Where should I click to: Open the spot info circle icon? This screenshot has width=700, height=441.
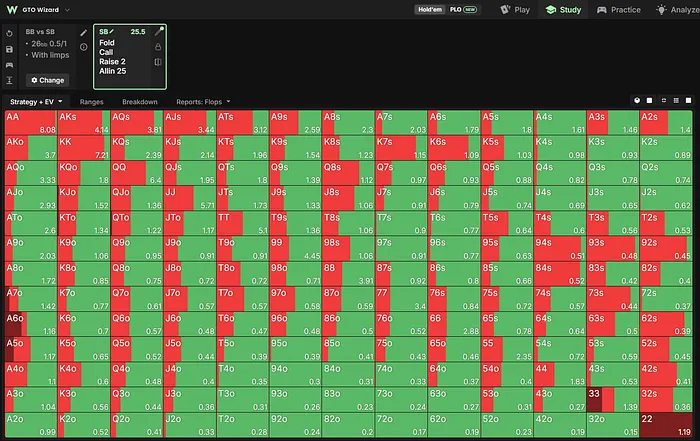point(83,47)
